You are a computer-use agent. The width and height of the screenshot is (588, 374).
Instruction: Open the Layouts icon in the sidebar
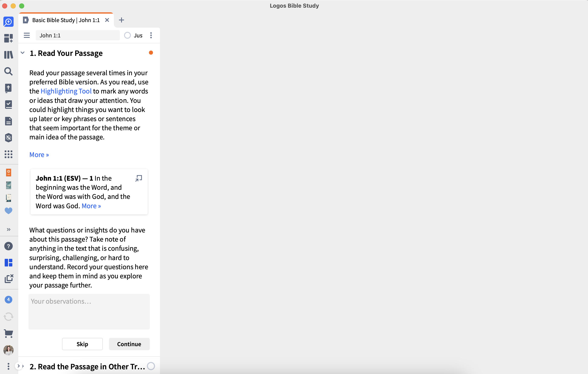[8, 263]
